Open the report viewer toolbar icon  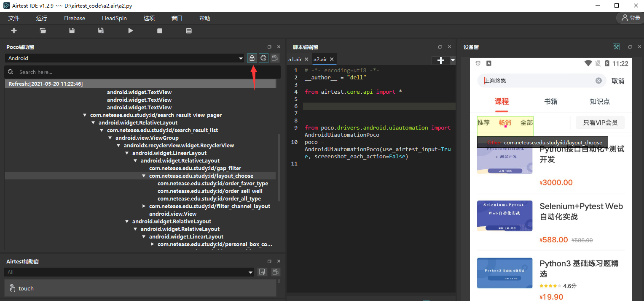click(x=189, y=31)
